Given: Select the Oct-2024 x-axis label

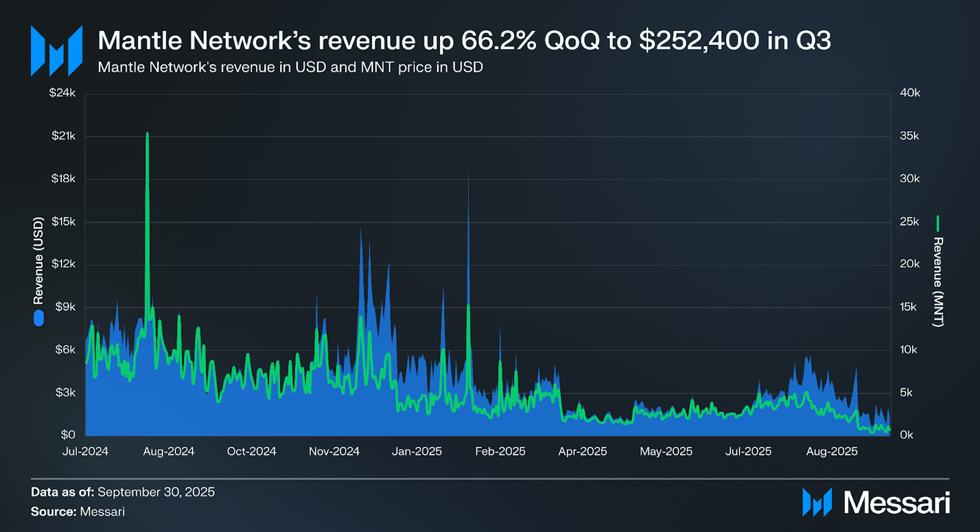Looking at the screenshot, I should pos(251,451).
